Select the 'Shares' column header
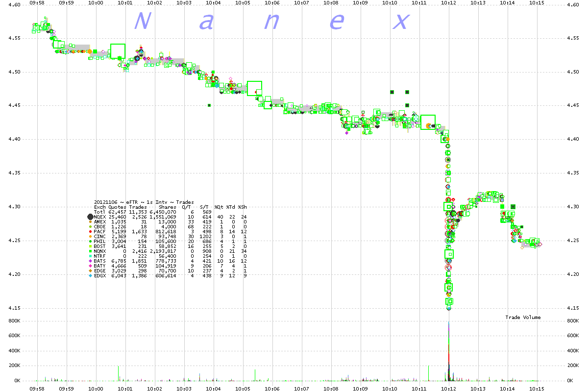Viewport: 588px width, 392px height. coord(168,207)
